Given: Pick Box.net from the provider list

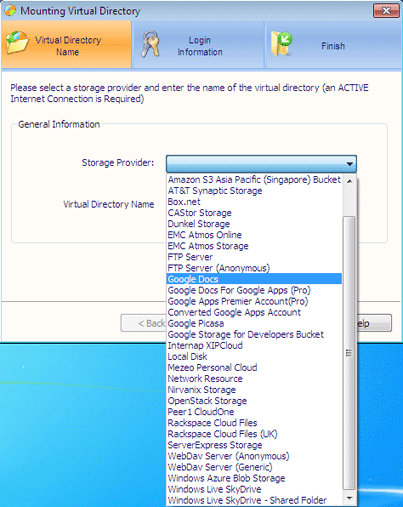Looking at the screenshot, I should 254,202.
